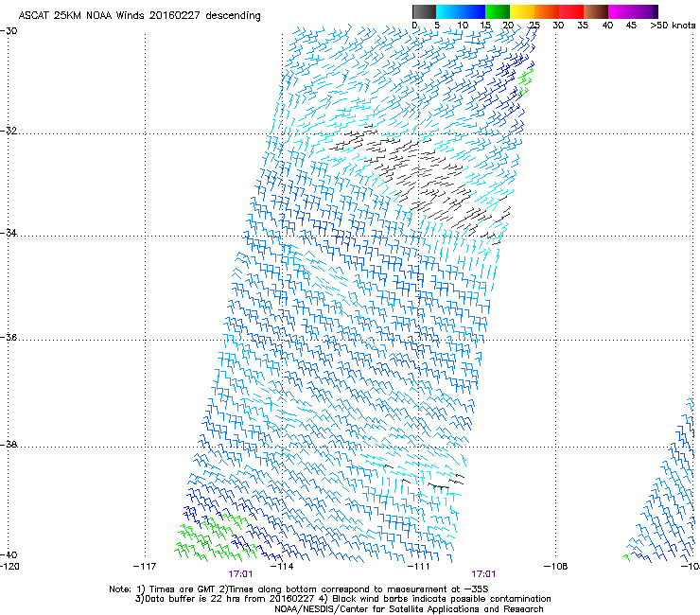
Task: Click the '-117' longitude axis label
Action: pos(145,567)
